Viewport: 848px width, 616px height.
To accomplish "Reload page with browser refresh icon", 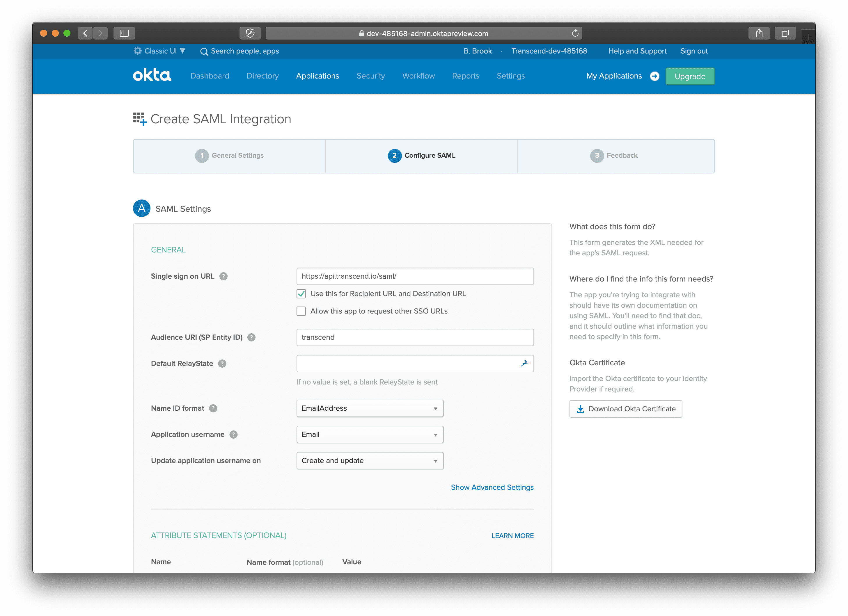I will coord(575,33).
